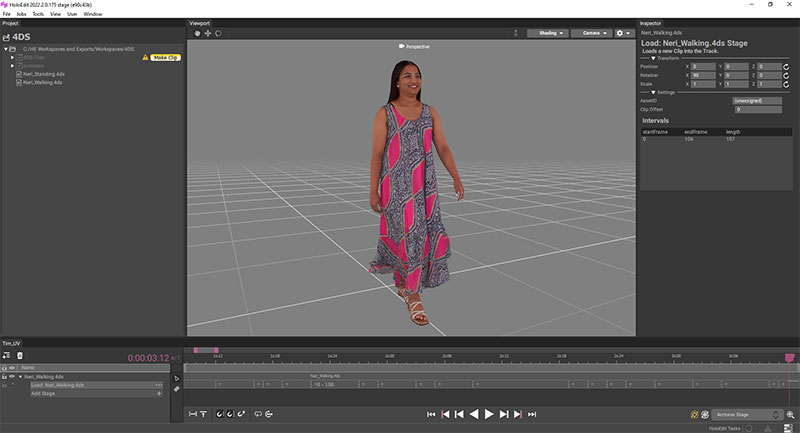Toggle the eye icon in timeline header

[12, 367]
